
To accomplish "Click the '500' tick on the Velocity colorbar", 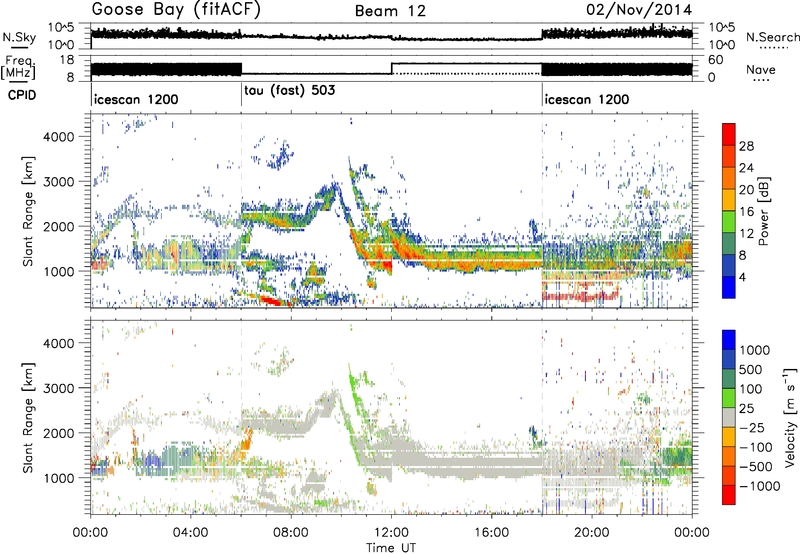I will 751,369.
